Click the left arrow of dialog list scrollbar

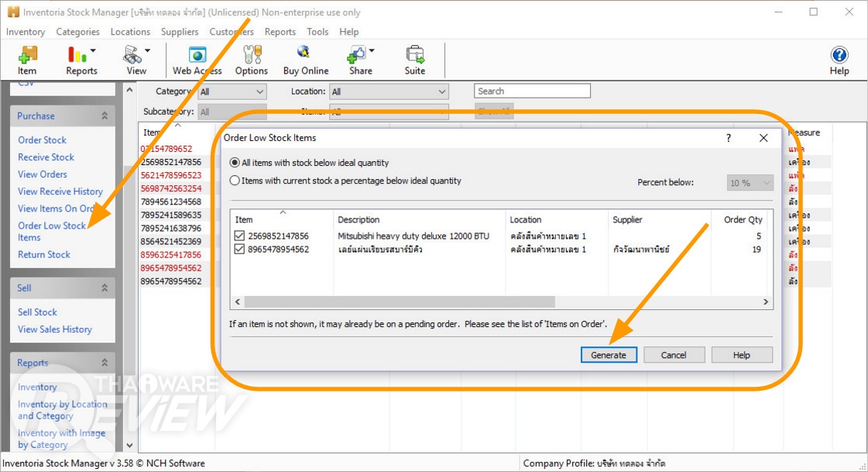click(238, 302)
